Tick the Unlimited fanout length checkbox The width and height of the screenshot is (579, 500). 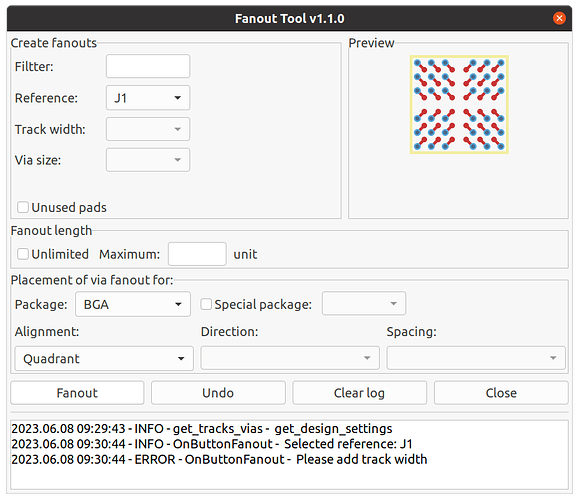click(23, 254)
